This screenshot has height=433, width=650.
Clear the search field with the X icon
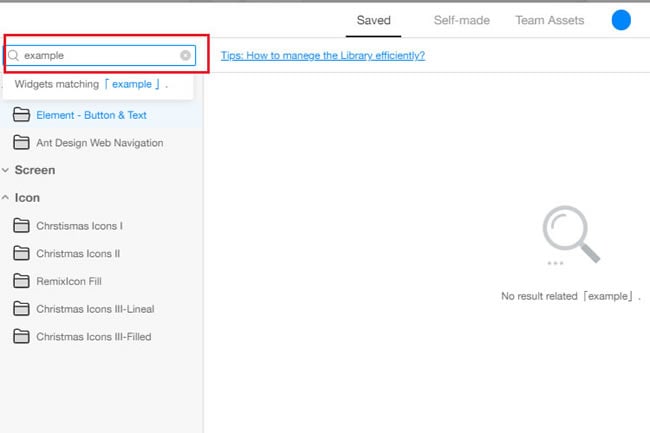[185, 55]
